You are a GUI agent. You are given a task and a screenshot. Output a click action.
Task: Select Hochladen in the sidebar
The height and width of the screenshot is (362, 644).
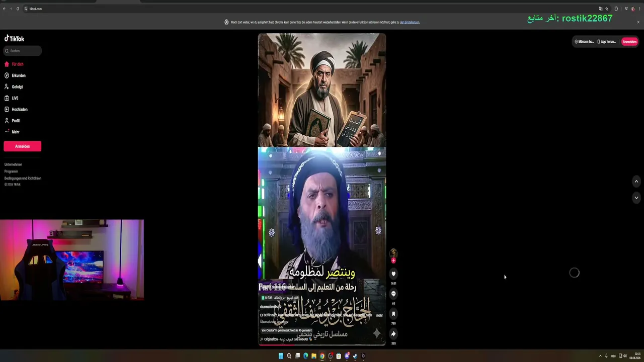16,110
